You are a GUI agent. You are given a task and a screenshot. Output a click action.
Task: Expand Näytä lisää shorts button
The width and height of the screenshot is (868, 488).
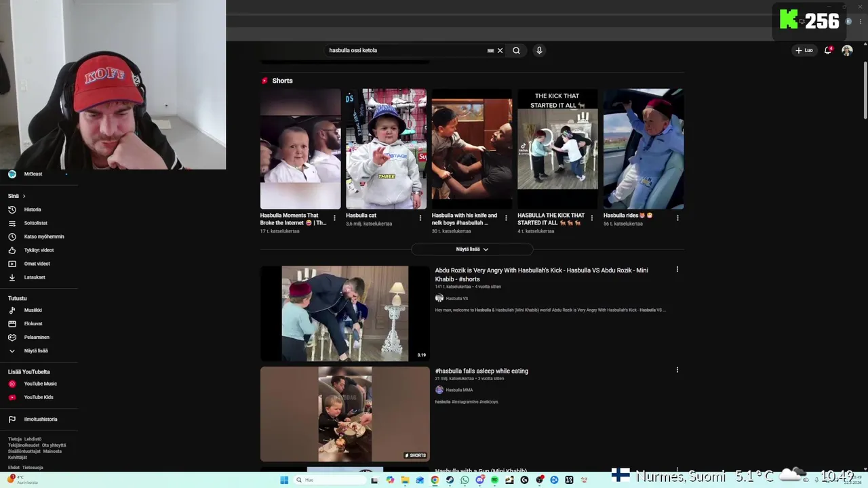coord(472,249)
